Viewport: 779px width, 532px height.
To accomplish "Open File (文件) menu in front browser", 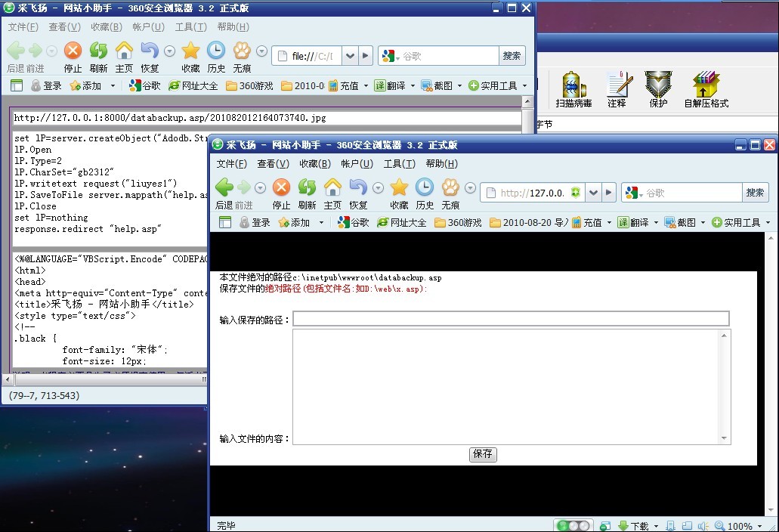I will pos(231,163).
